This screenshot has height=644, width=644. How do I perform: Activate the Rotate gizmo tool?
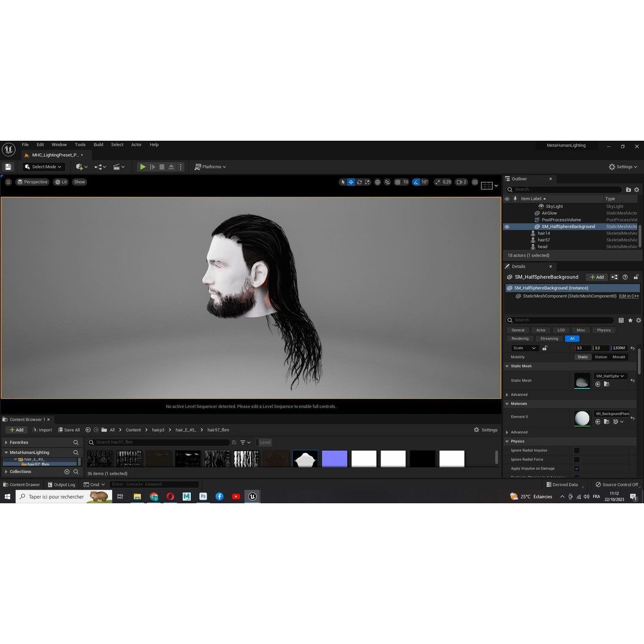point(360,182)
